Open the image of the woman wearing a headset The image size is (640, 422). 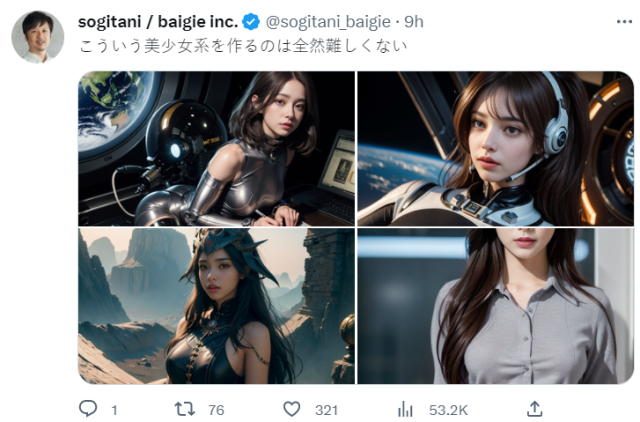point(495,148)
